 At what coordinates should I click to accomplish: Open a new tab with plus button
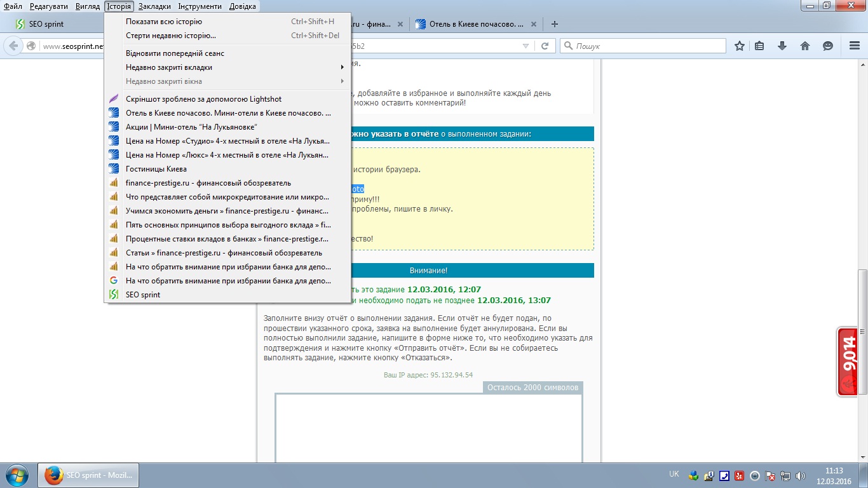(x=555, y=24)
